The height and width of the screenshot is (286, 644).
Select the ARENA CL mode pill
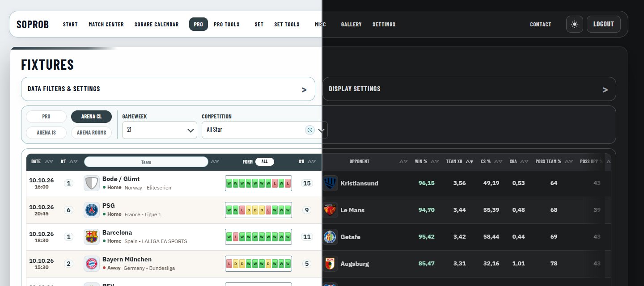point(91,117)
